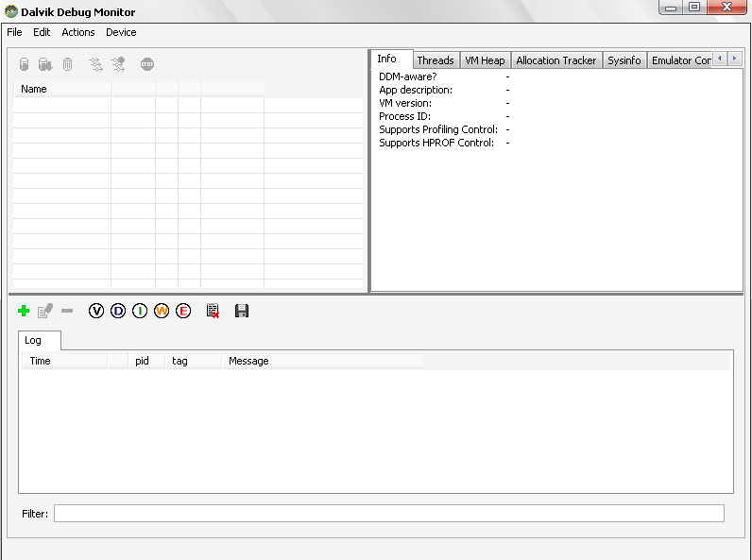This screenshot has height=560, width=752.
Task: Select the Log tab
Action: click(40, 340)
